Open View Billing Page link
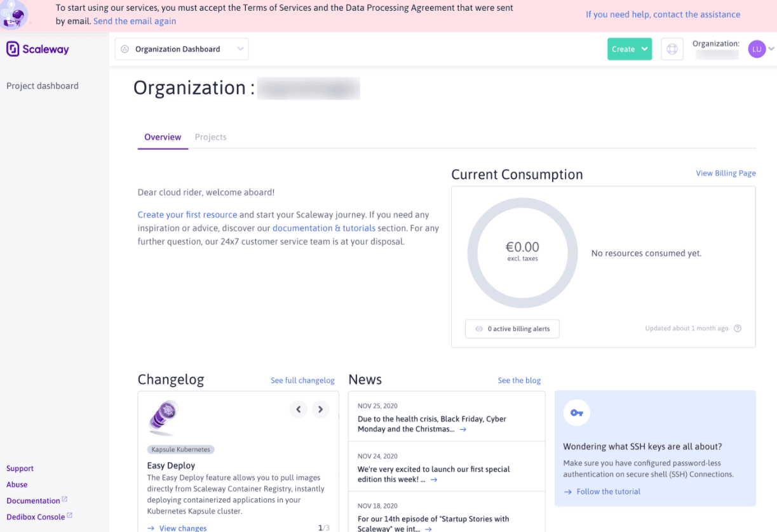The height and width of the screenshot is (532, 777). pos(726,173)
